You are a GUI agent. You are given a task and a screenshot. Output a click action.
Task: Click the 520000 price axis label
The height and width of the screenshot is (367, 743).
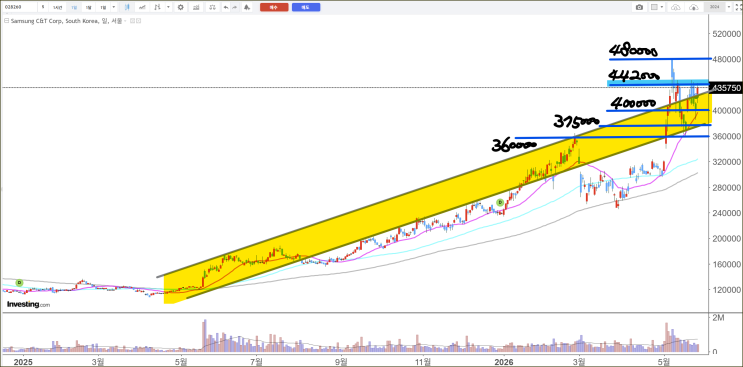pos(727,34)
